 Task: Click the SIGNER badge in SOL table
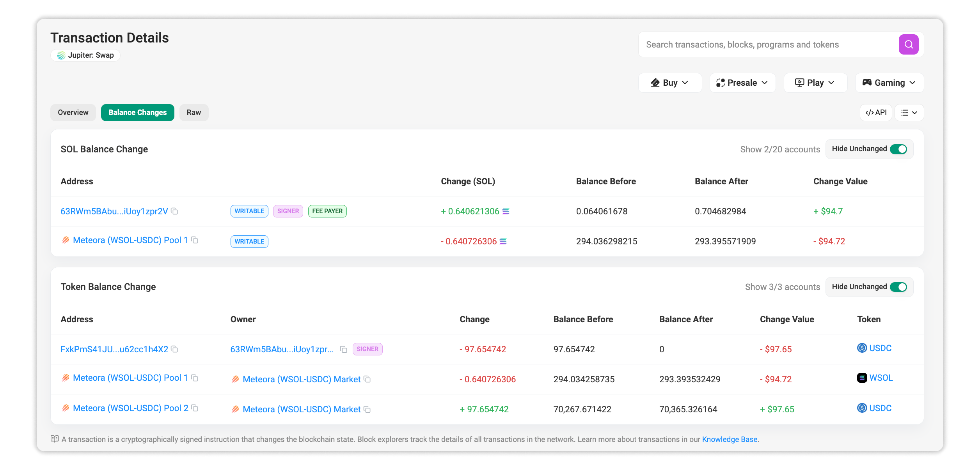(288, 211)
